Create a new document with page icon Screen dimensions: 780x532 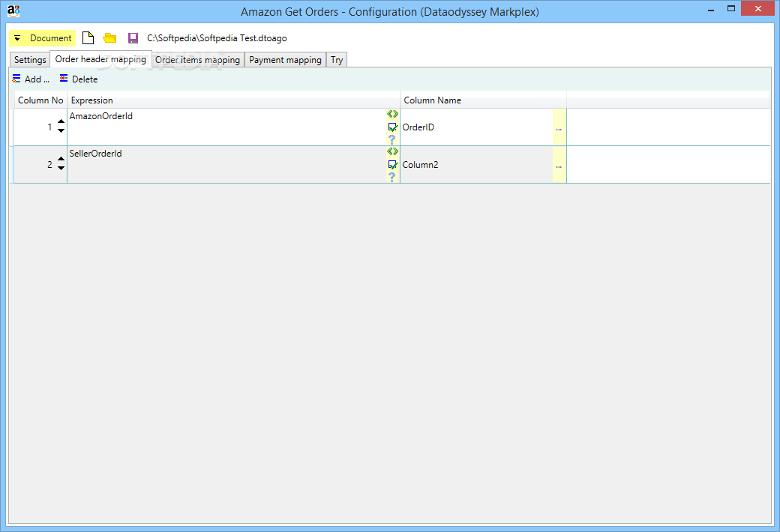coord(88,38)
